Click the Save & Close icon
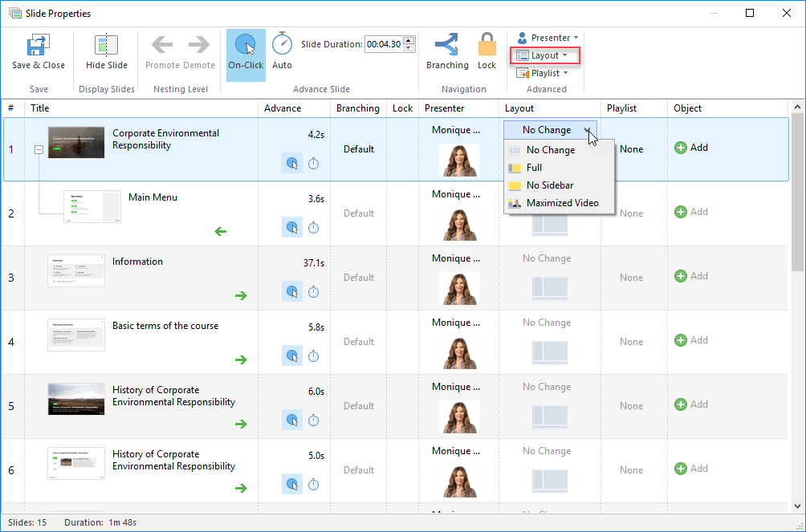This screenshot has height=532, width=806. tap(38, 46)
